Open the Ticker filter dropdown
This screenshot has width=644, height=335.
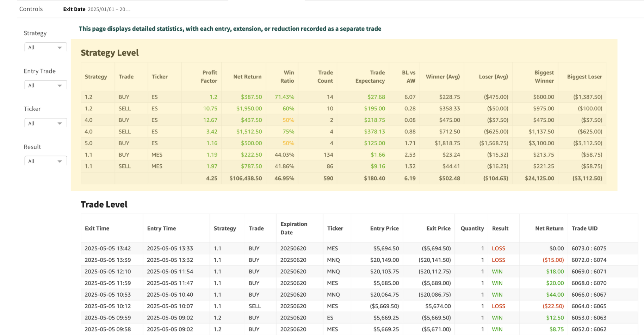(x=45, y=124)
